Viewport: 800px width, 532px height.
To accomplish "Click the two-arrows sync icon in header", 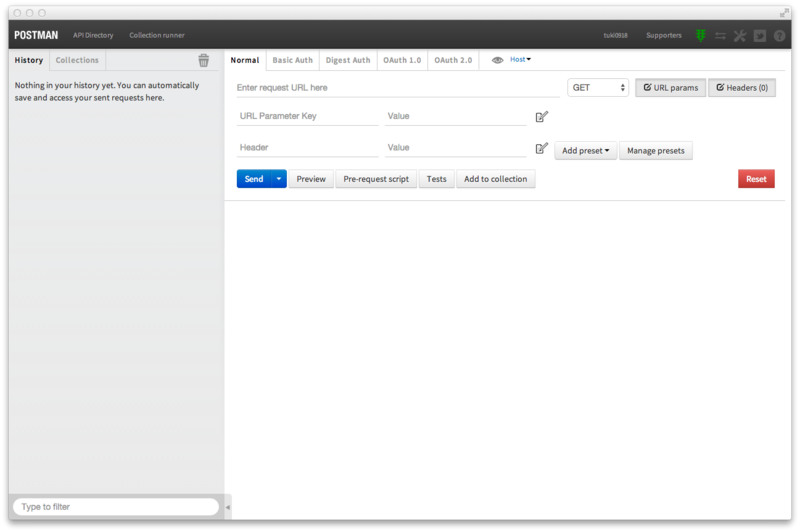I will pos(720,35).
